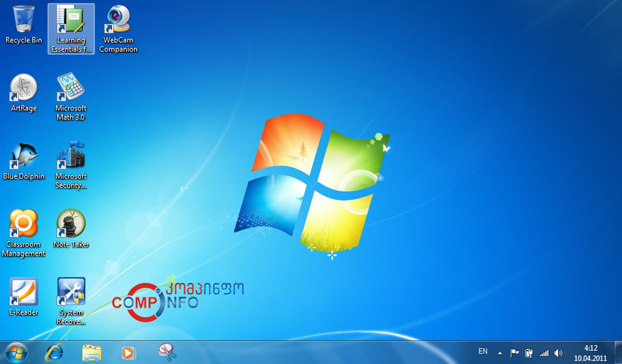Open the clock showing 4:12
Image resolution: width=622 pixels, height=364 pixels.
click(591, 353)
